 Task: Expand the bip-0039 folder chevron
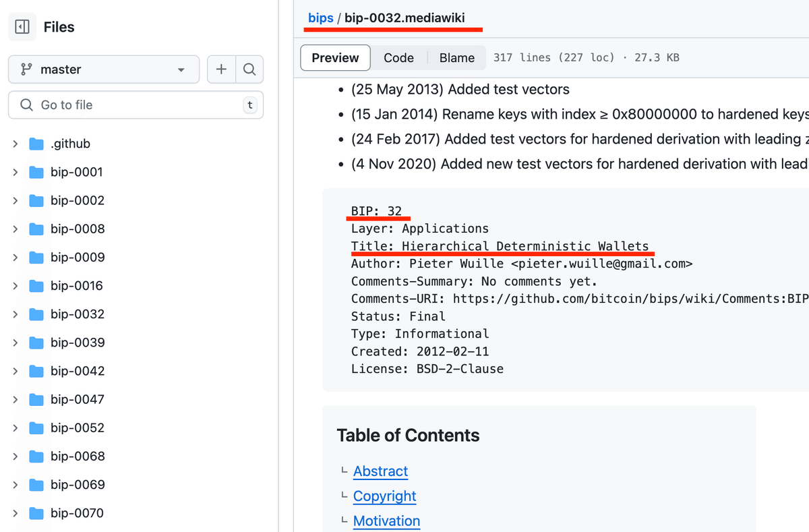15,343
